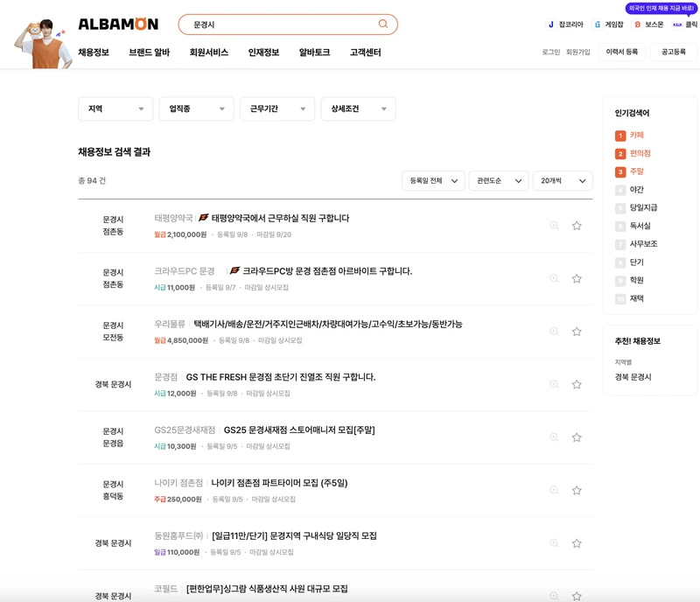This screenshot has width=700, height=602.
Task: Open 잡코리아 via its J icon
Action: coord(551,24)
